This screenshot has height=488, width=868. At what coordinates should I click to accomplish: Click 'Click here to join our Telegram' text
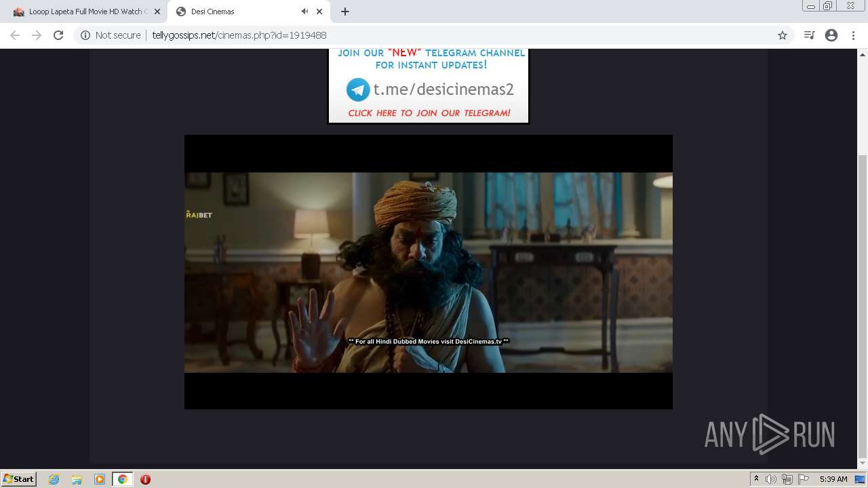429,113
